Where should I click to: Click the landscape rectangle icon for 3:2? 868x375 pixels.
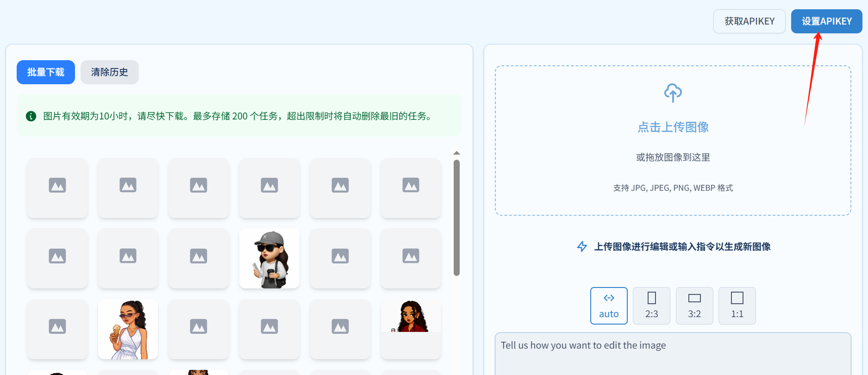pos(694,298)
